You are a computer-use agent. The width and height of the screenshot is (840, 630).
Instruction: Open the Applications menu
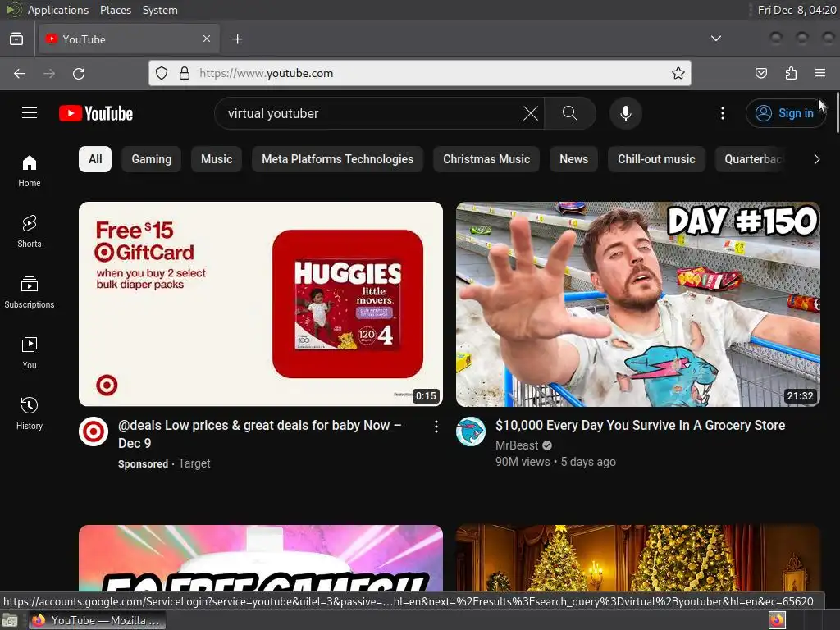coord(58,10)
